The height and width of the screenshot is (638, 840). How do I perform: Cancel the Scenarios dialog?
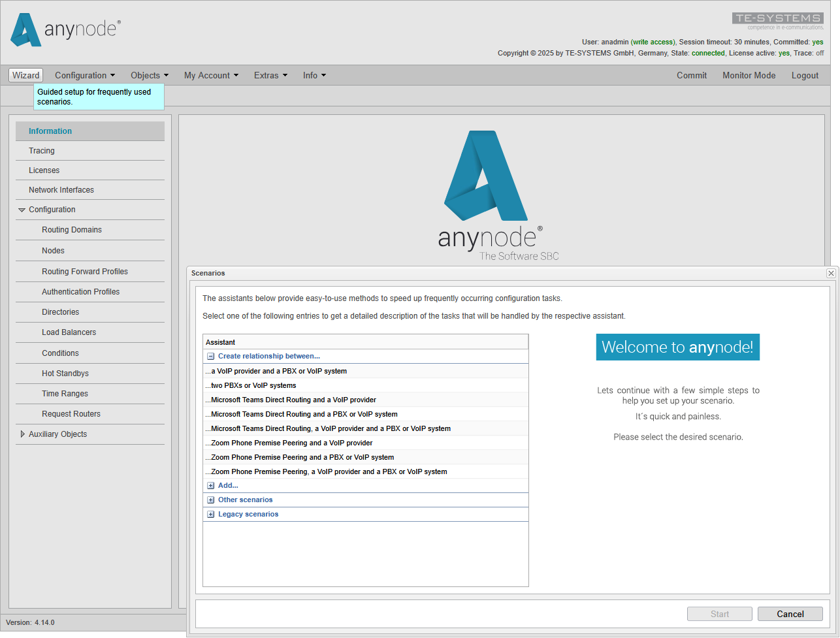point(790,614)
